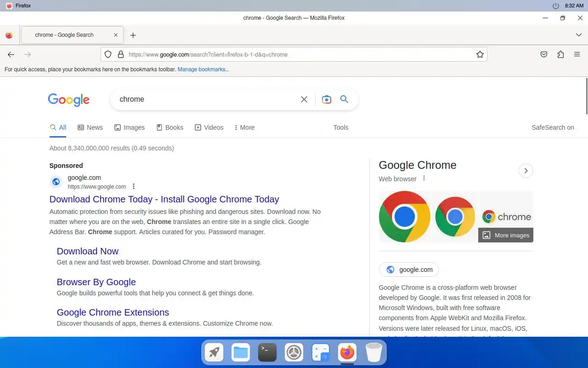Open Trash in the dock

pos(374,353)
